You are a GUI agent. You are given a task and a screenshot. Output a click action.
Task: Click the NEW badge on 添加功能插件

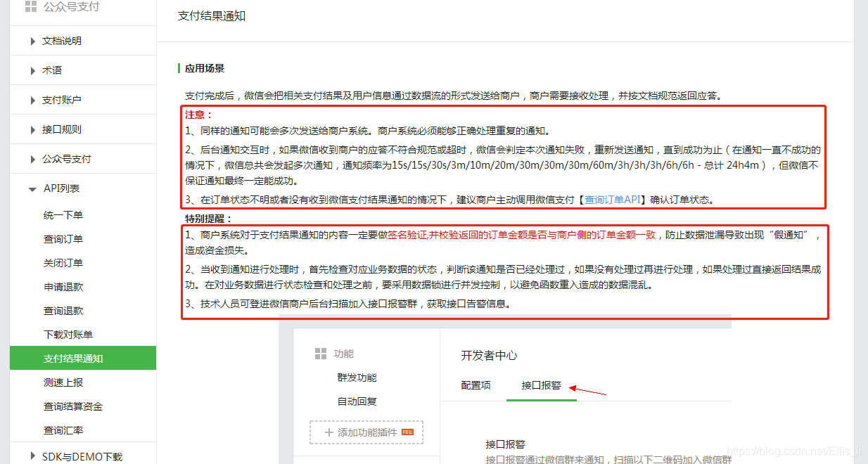407,432
